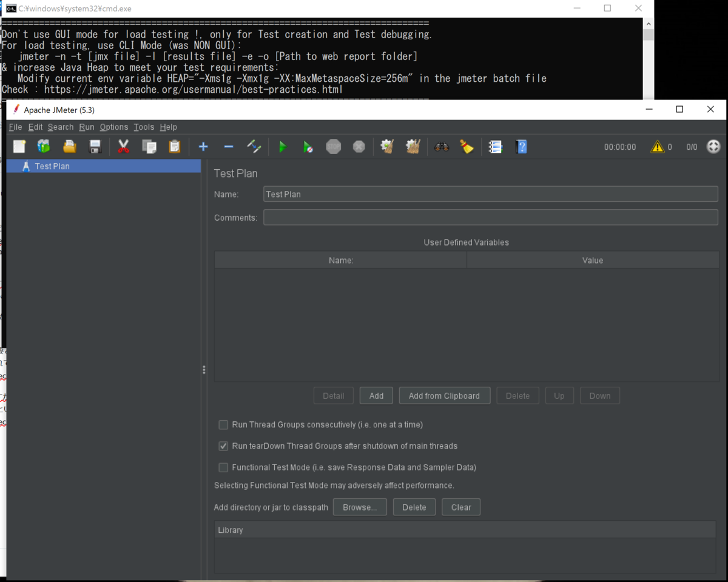This screenshot has width=728, height=582.
Task: Select Test Plan node in tree
Action: pyautogui.click(x=103, y=166)
